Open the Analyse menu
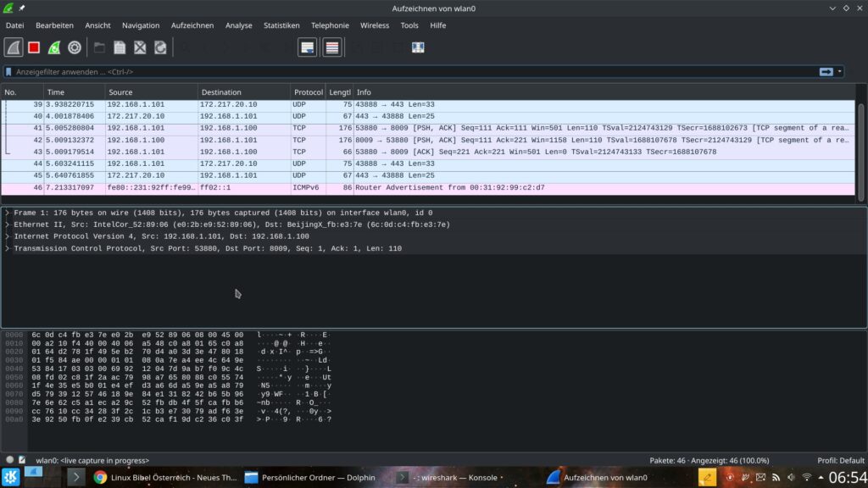 [238, 25]
